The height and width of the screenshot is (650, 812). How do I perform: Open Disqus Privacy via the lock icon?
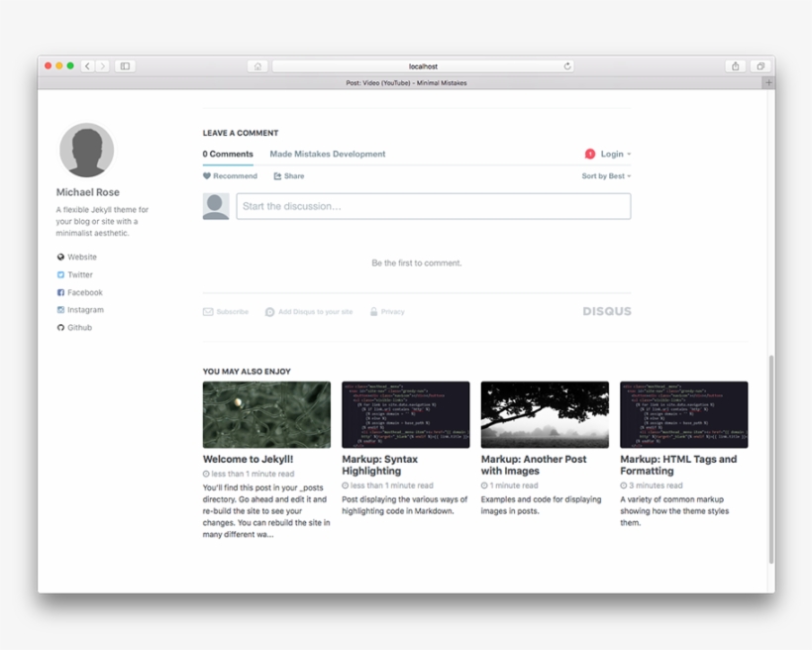[373, 311]
